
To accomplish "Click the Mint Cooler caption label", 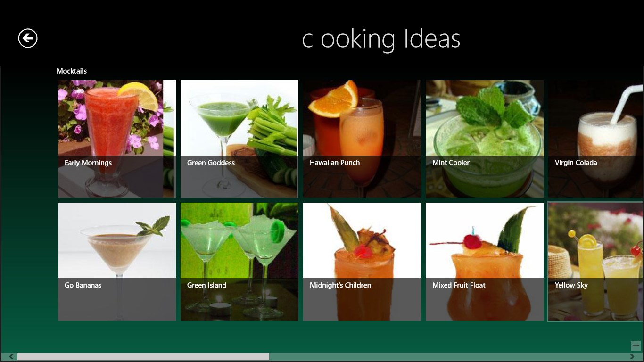I will (451, 163).
